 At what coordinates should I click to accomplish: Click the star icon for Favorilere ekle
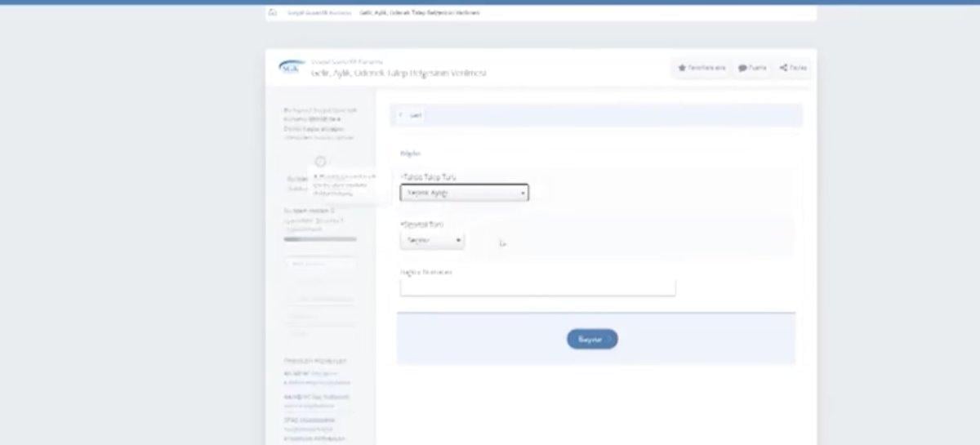(682, 68)
